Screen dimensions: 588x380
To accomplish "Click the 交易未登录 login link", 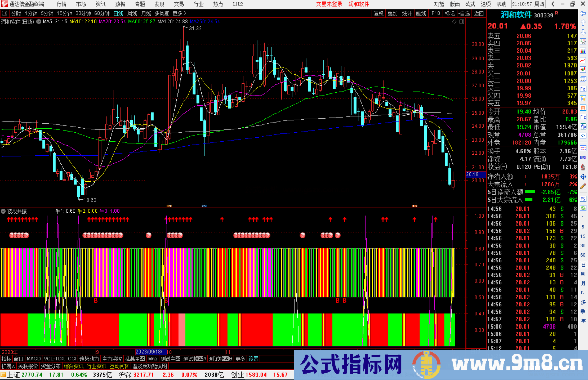I will pos(329,4).
